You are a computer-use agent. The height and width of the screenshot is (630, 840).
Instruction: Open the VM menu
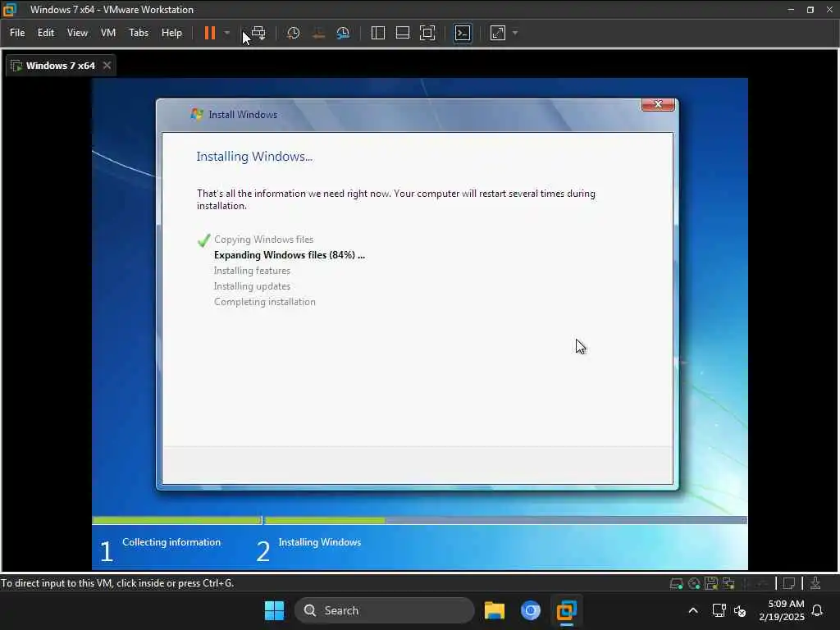(x=108, y=33)
